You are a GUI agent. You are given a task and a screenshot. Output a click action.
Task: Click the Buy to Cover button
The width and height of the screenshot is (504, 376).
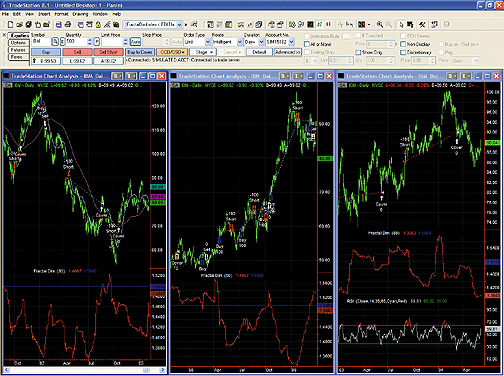[x=140, y=52]
